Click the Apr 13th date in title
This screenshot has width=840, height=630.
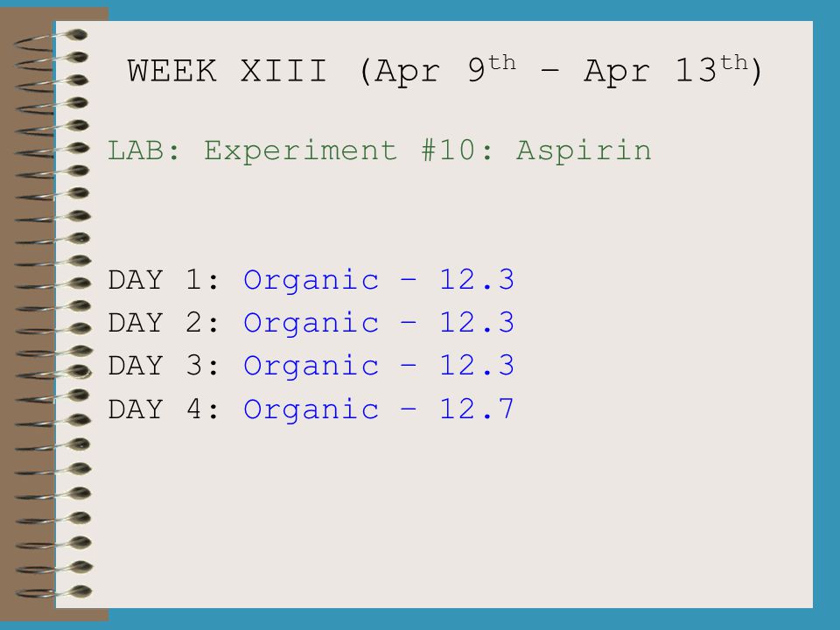point(666,70)
